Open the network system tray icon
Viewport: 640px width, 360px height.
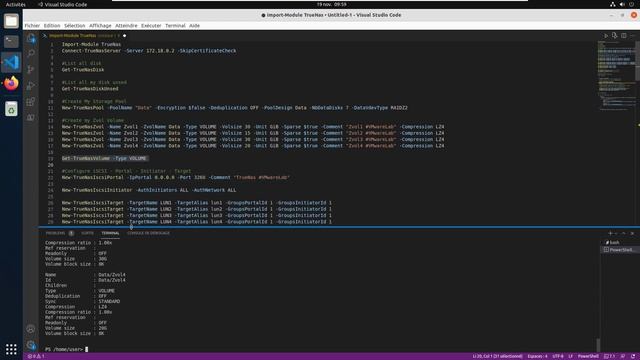[613, 4]
